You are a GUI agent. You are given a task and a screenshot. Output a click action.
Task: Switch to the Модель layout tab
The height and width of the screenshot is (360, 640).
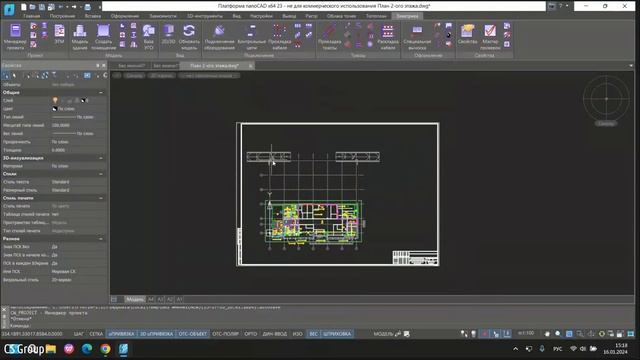point(135,300)
